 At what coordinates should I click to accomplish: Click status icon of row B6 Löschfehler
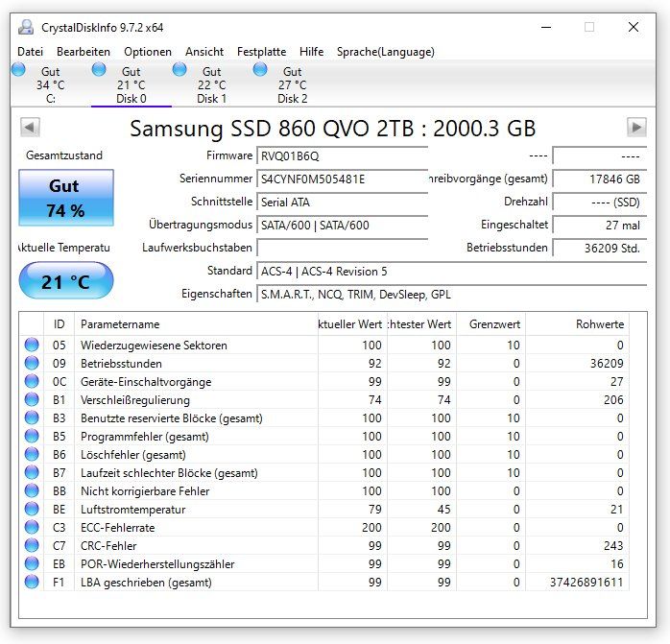pyautogui.click(x=32, y=454)
